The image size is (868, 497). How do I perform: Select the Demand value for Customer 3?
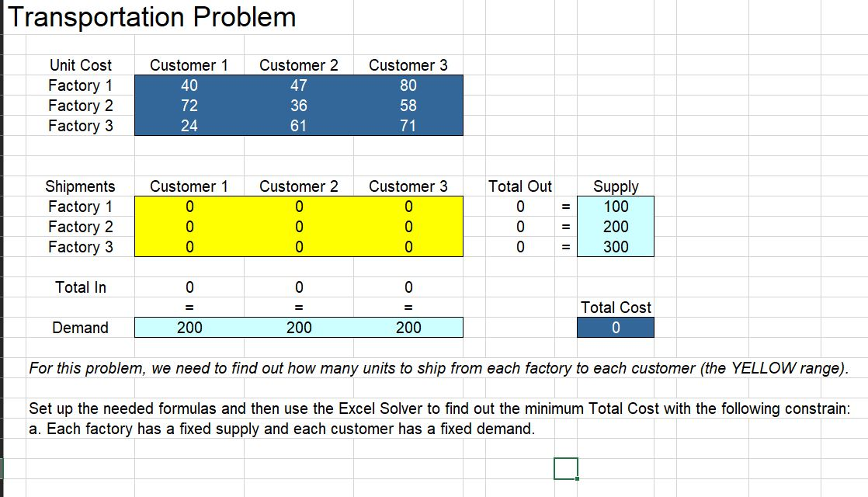[408, 327]
